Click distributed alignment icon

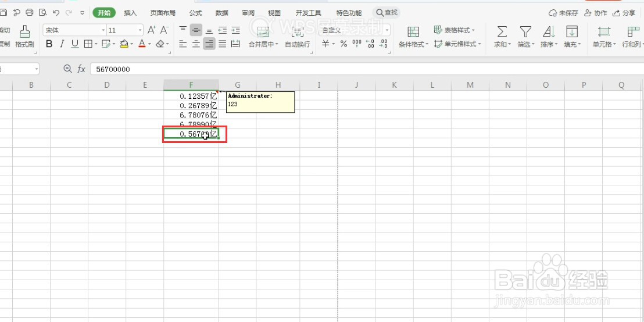pos(236,44)
